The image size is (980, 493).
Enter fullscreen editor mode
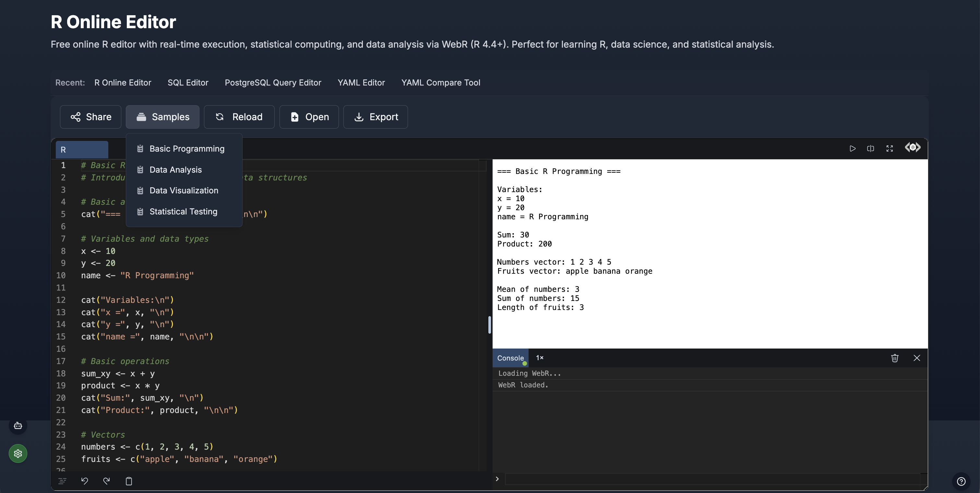890,148
